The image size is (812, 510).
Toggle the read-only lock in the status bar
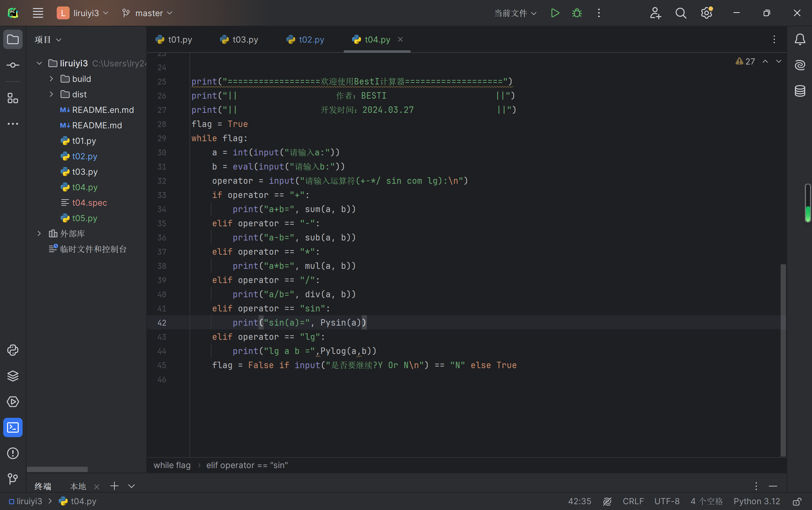(x=797, y=502)
